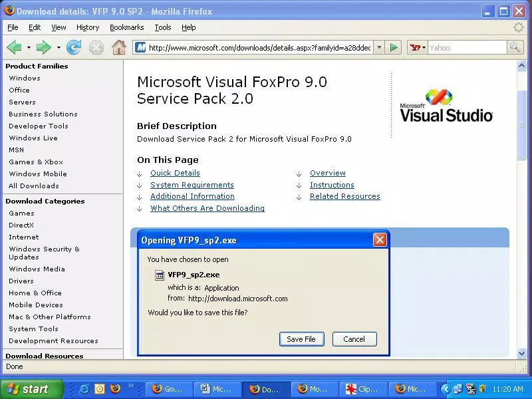Cancel the VFP9_sp2.exe download dialog
Screen dimensions: 532x399
[354, 339]
